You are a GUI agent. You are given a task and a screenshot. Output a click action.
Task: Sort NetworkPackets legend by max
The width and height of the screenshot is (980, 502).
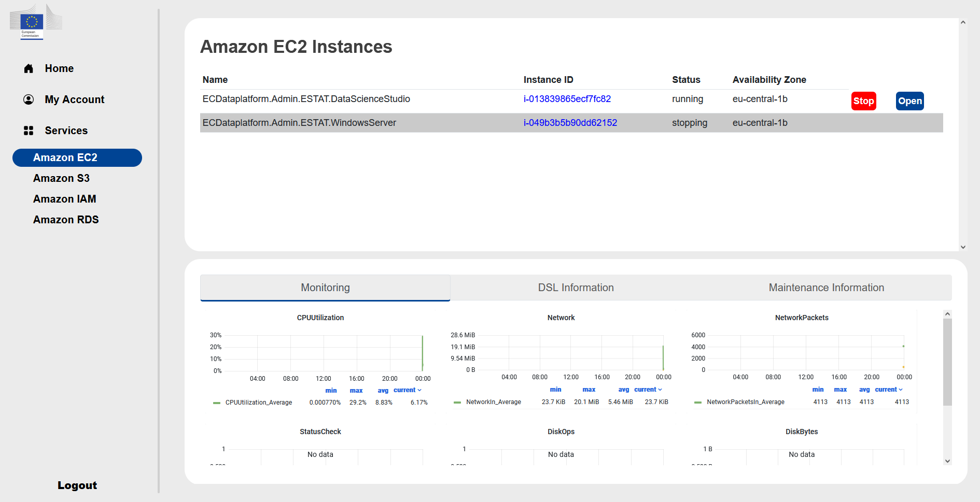840,390
